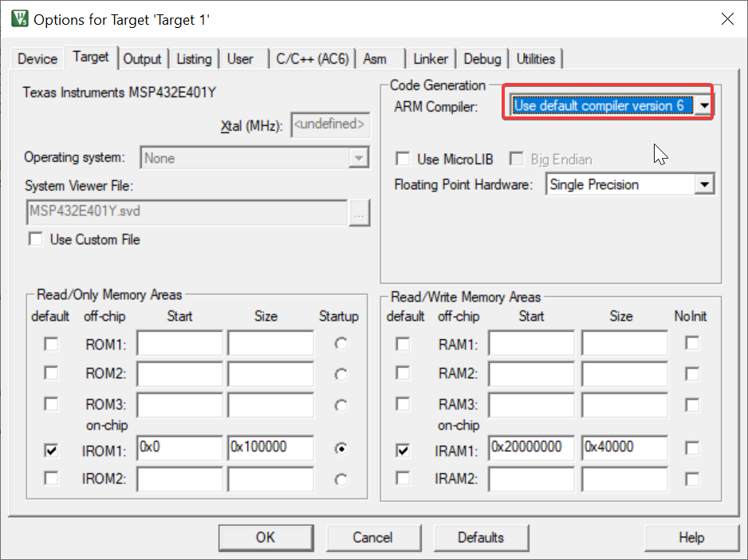Viewport: 748px width, 560px height.
Task: Confirm settings with the OK button
Action: pyautogui.click(x=266, y=538)
